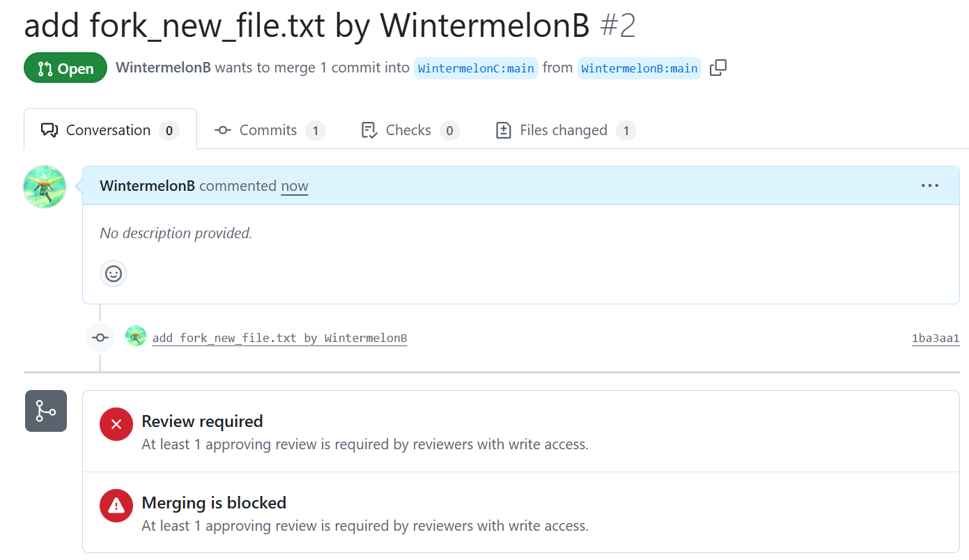
Task: Click the red Review required X icon
Action: point(116,424)
